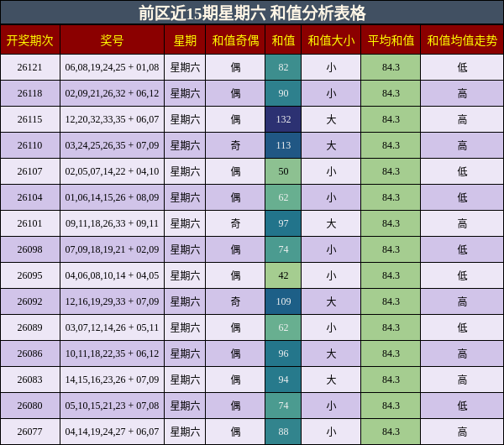
Task: Click the 奖号 column header
Action: click(x=112, y=40)
